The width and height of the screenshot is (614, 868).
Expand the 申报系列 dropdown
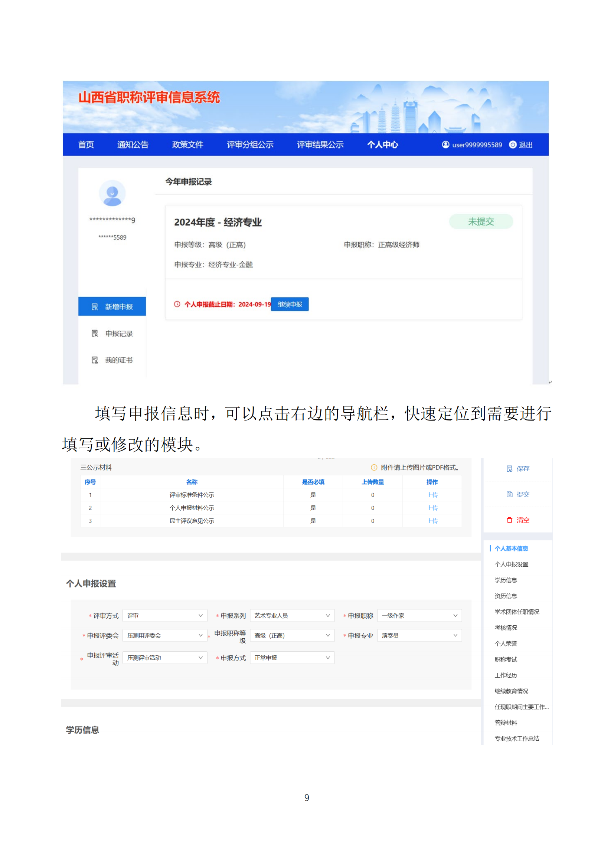click(x=292, y=615)
